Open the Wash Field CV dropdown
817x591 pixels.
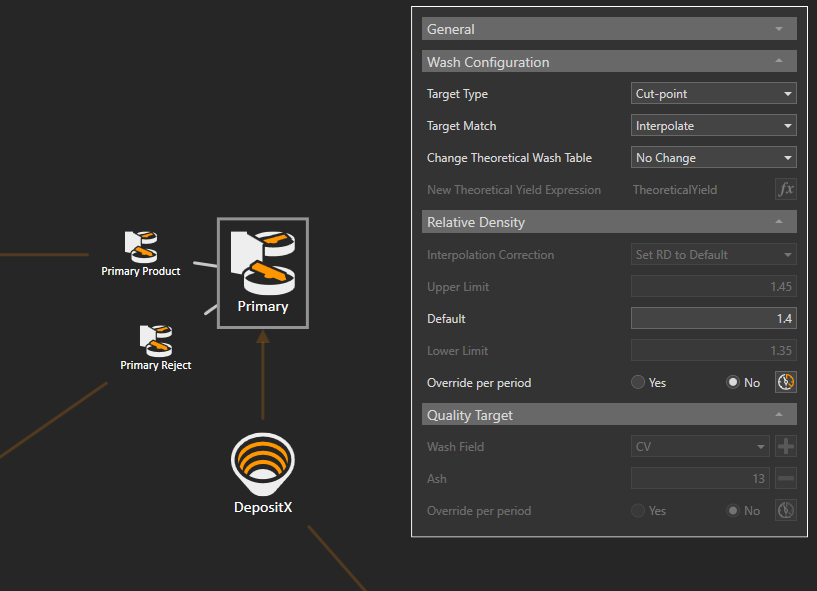click(700, 447)
